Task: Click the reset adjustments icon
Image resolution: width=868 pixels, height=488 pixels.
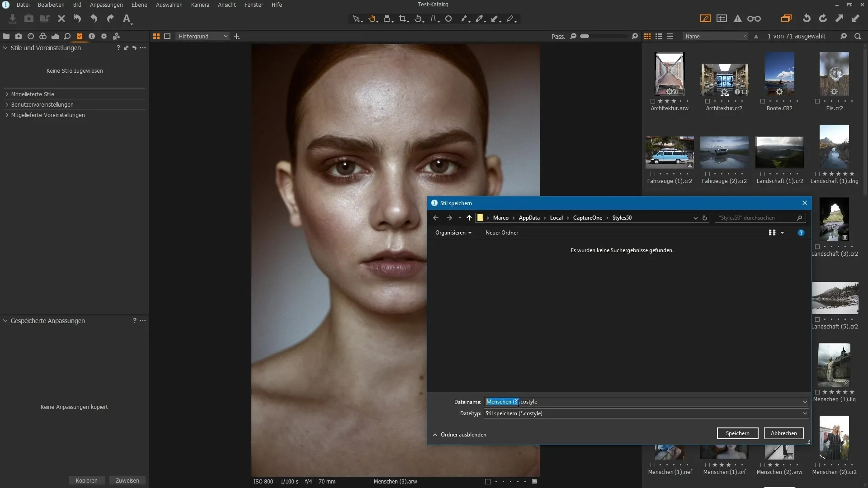Action: (x=77, y=19)
